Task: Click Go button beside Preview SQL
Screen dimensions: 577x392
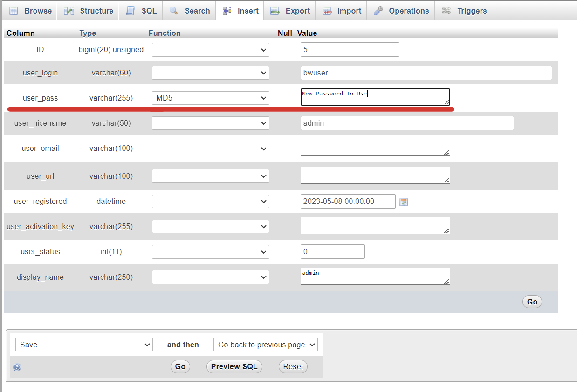Action: click(x=180, y=366)
